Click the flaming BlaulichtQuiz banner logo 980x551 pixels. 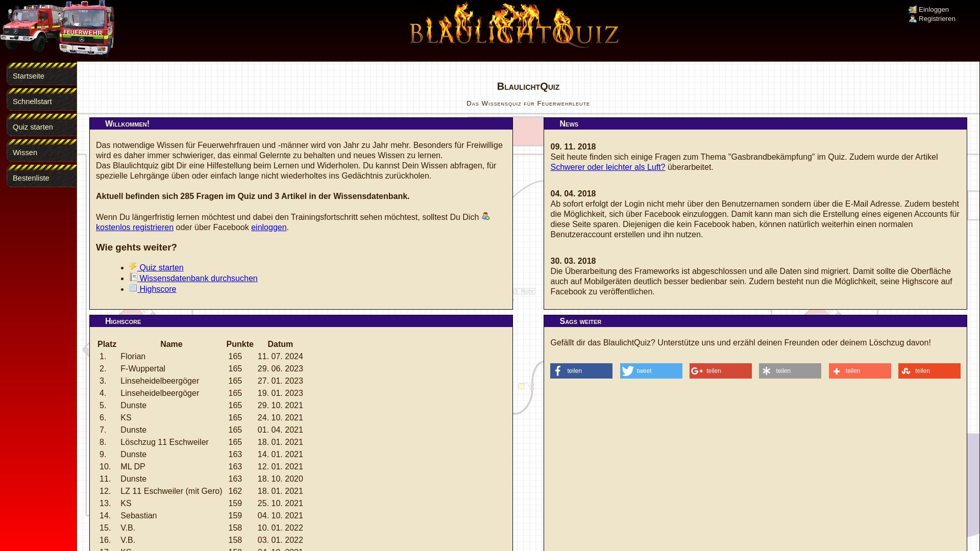514,26
